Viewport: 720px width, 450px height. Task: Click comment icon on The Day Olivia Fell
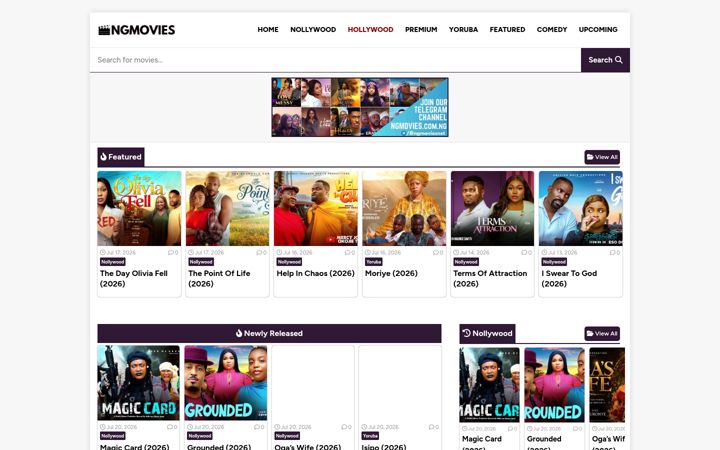point(173,253)
